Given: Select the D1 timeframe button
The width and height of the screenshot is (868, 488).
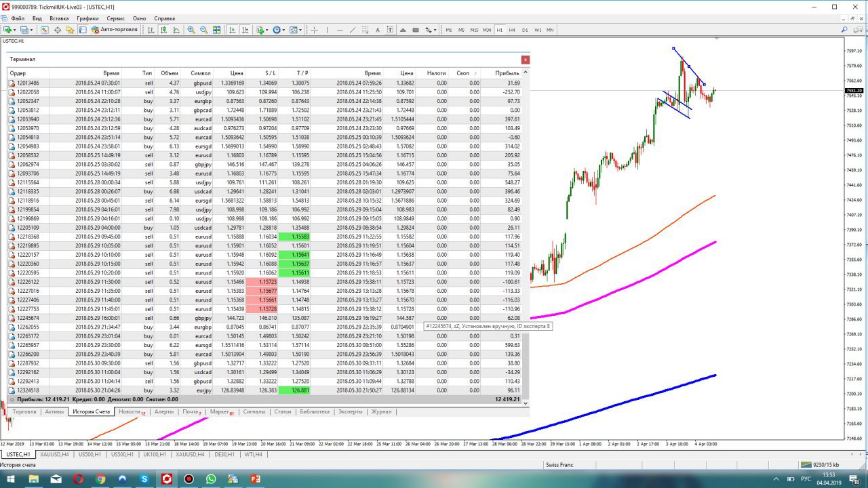Looking at the screenshot, I should tap(525, 30).
